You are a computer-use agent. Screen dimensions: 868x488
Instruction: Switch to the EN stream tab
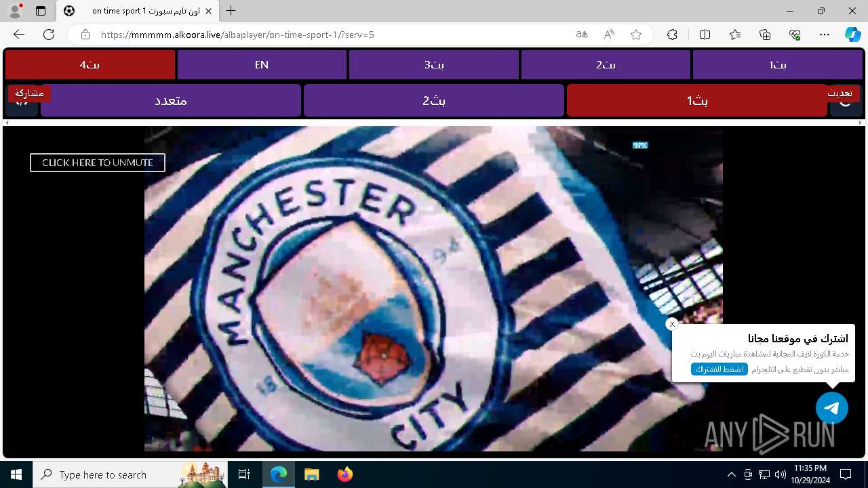(x=262, y=65)
